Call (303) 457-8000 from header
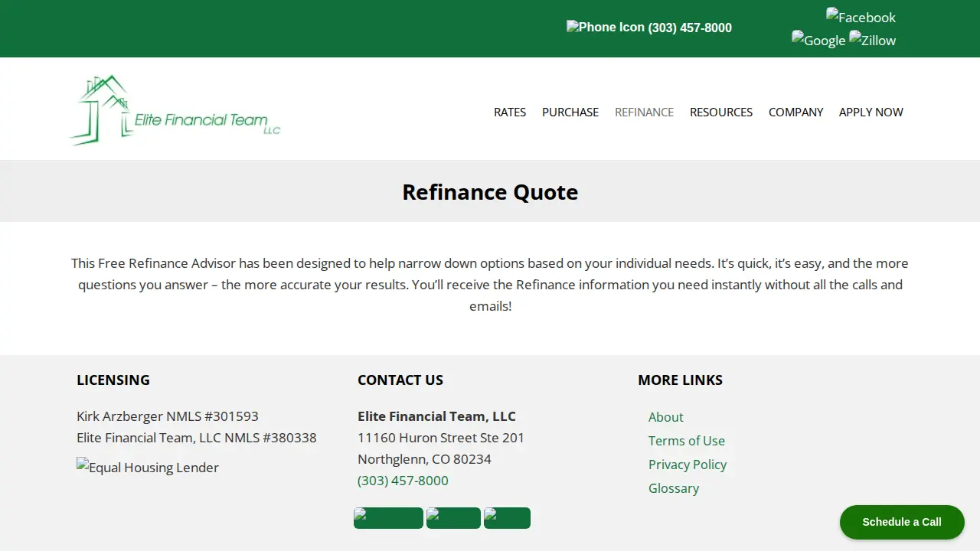Viewport: 980px width, 551px height. [690, 28]
